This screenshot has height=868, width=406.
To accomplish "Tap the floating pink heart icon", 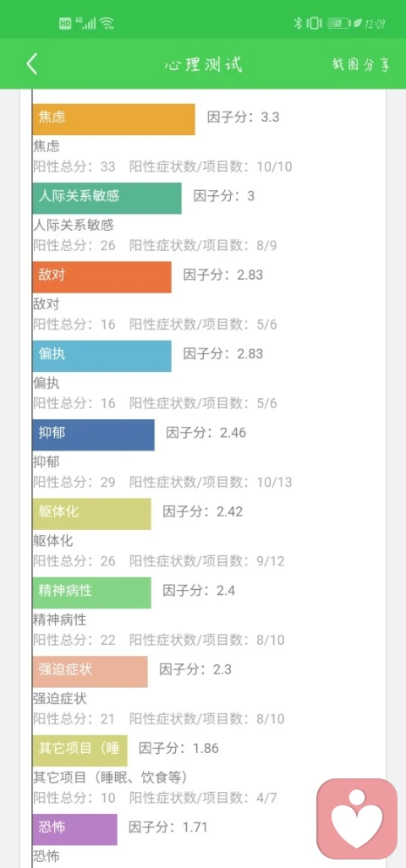I will tap(357, 818).
